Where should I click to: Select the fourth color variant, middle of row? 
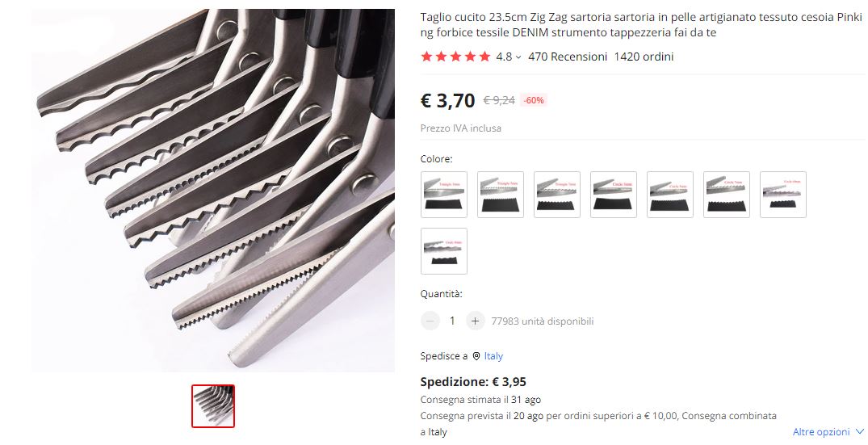[614, 195]
